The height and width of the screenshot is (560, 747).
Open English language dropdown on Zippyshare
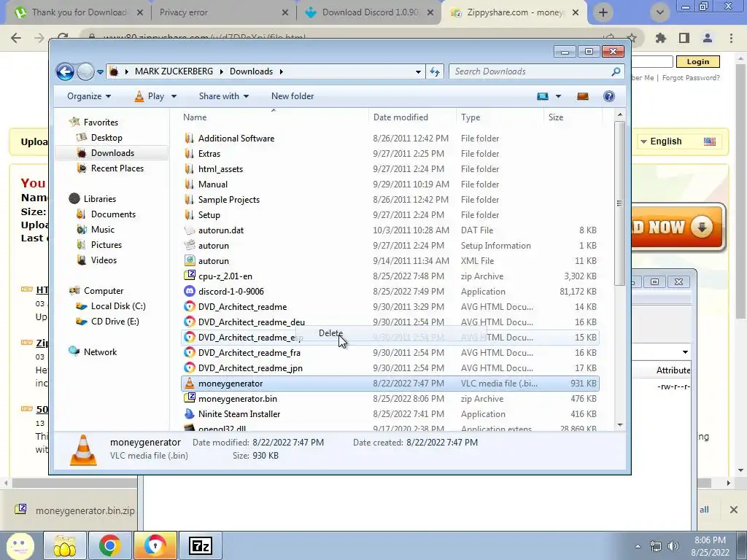point(678,141)
